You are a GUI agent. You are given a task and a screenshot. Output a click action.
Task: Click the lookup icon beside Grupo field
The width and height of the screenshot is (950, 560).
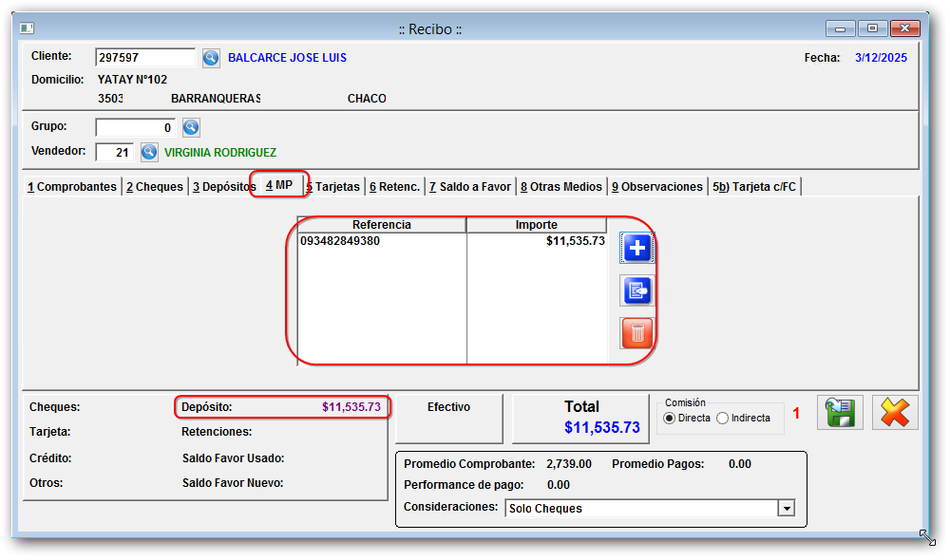tap(191, 127)
